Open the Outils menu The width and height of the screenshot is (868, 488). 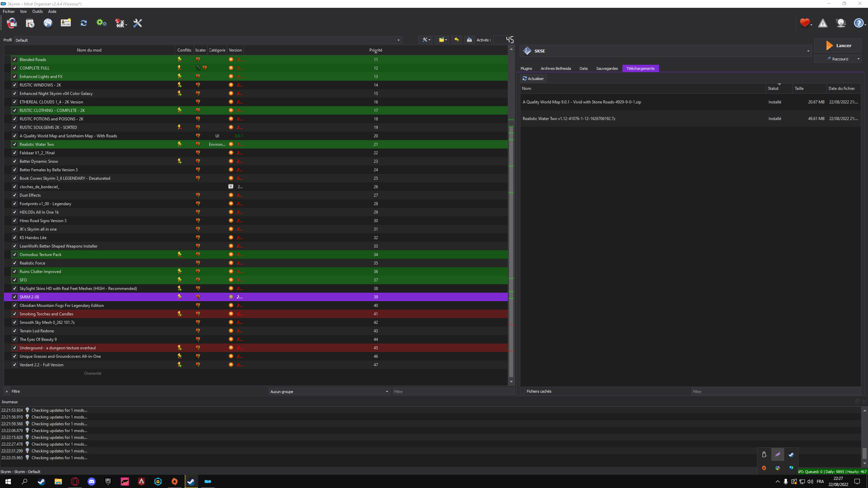(37, 12)
